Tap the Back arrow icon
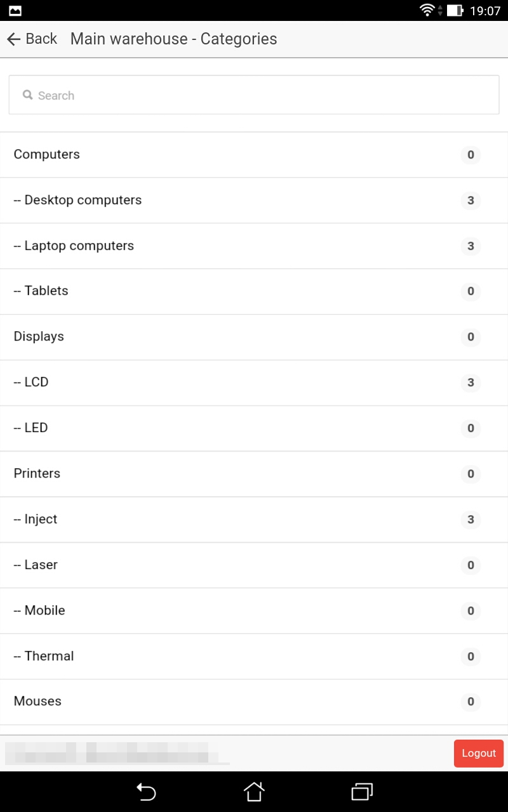The width and height of the screenshot is (508, 812). tap(14, 39)
